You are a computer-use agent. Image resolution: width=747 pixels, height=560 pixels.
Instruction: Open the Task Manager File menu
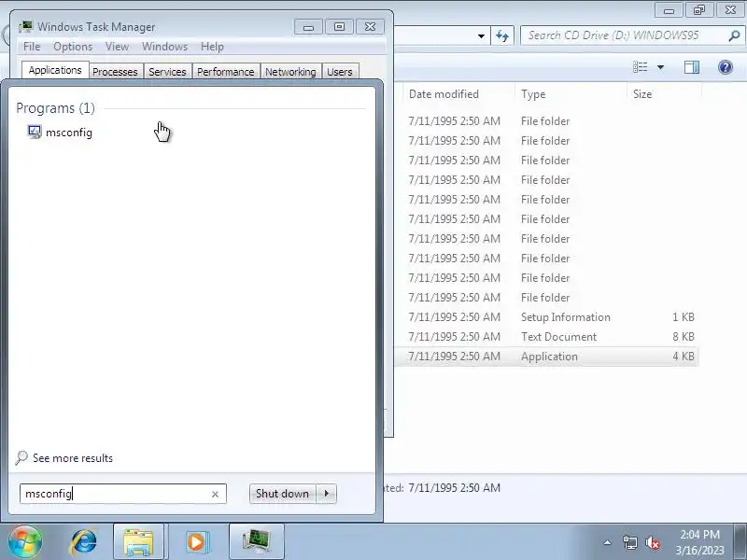coord(32,47)
